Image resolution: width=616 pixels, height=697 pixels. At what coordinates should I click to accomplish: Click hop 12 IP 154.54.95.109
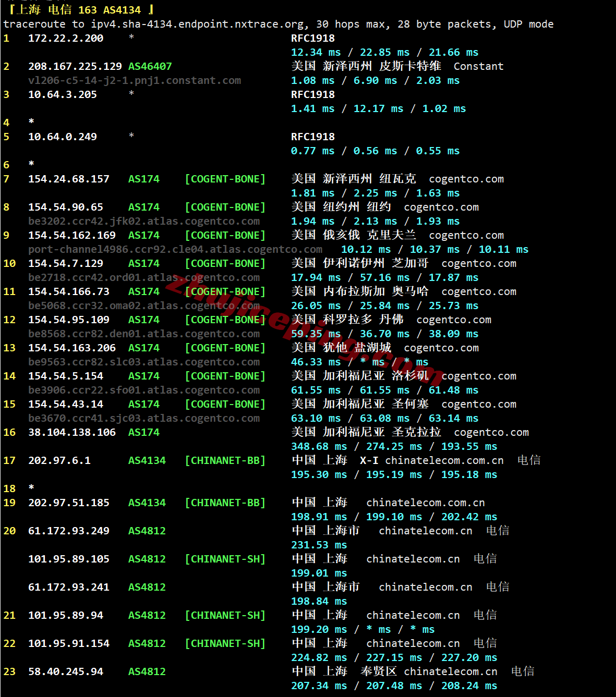pos(69,320)
